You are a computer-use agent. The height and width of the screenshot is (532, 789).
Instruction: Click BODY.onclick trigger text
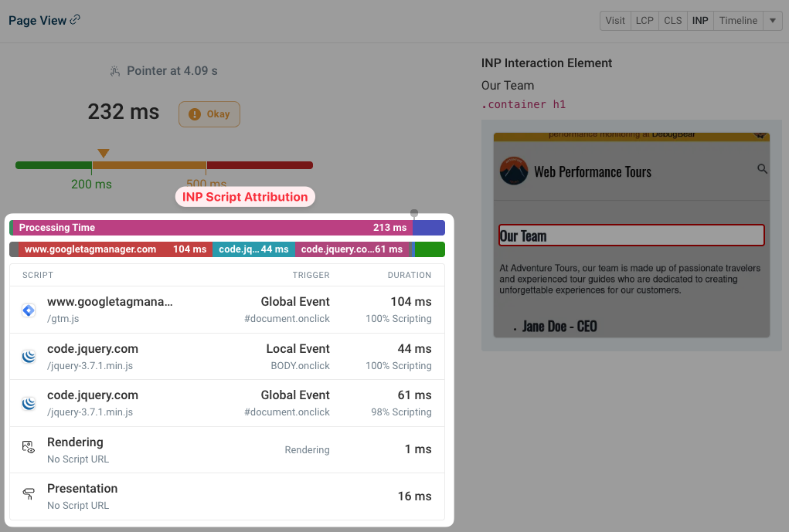pos(300,365)
